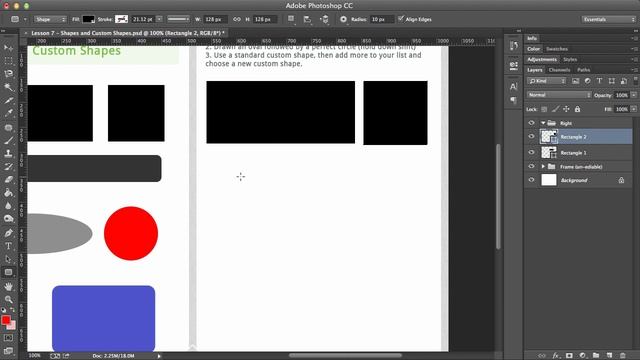The image size is (640, 360).
Task: Select the Move tool
Action: point(8,48)
